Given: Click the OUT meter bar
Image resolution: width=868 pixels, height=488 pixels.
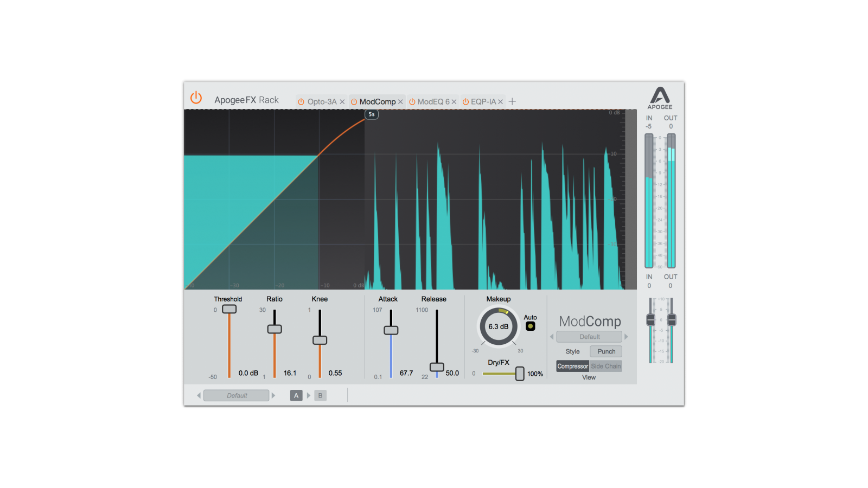Looking at the screenshot, I should pyautogui.click(x=671, y=201).
